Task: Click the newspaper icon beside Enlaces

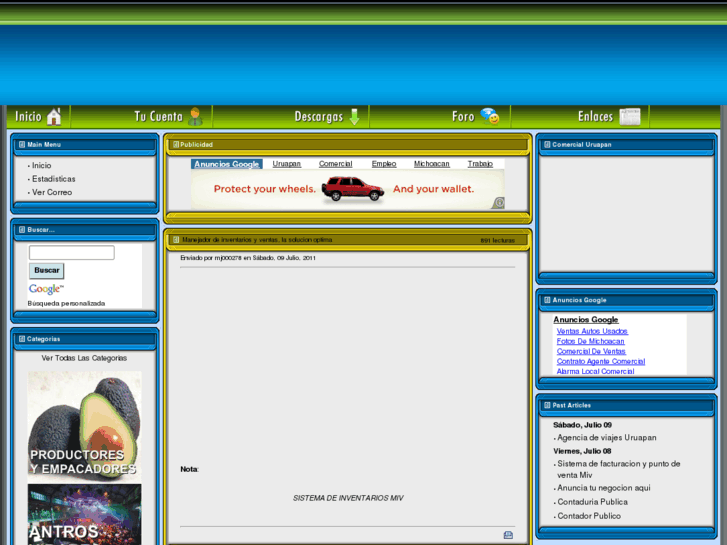Action: click(630, 117)
